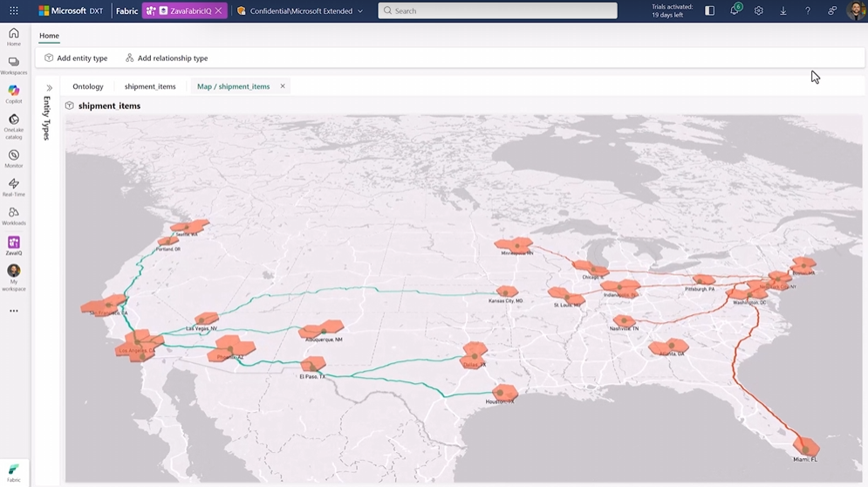Click the Search input field

497,11
